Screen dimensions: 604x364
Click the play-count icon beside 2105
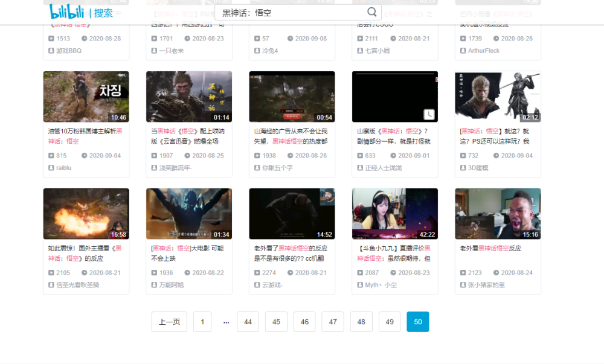51,272
